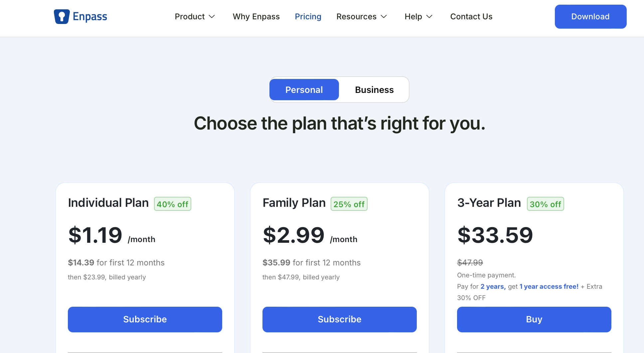Click the Enpass shield logo icon
644x353 pixels.
point(62,17)
